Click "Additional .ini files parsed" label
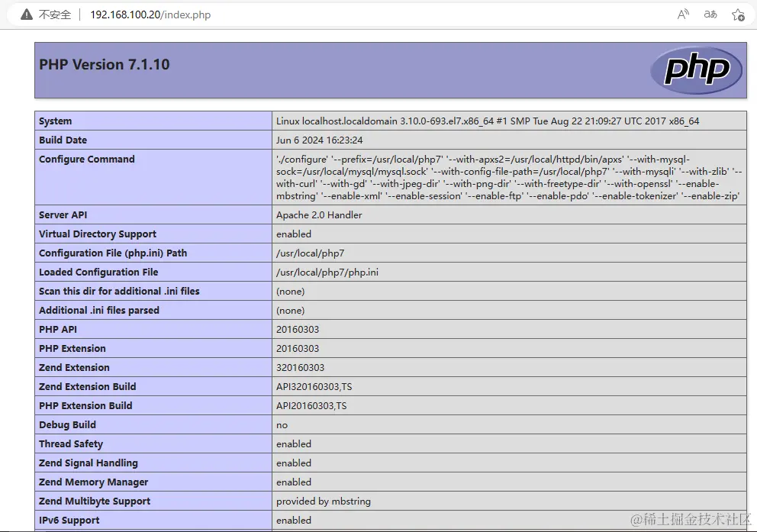The image size is (757, 532). 99,311
